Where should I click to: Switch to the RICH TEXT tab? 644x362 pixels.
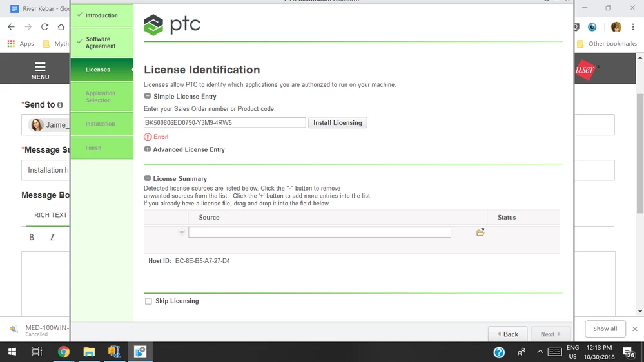click(50, 215)
